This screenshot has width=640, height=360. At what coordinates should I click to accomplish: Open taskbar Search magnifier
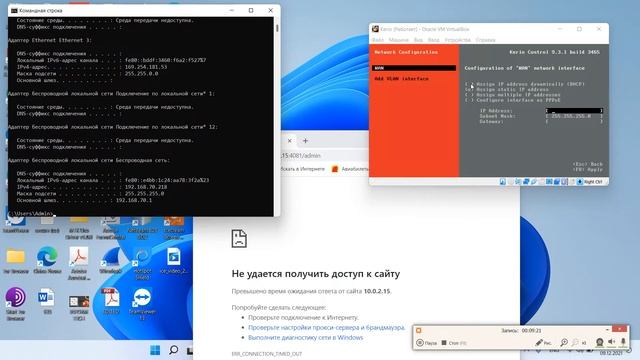tap(173, 350)
